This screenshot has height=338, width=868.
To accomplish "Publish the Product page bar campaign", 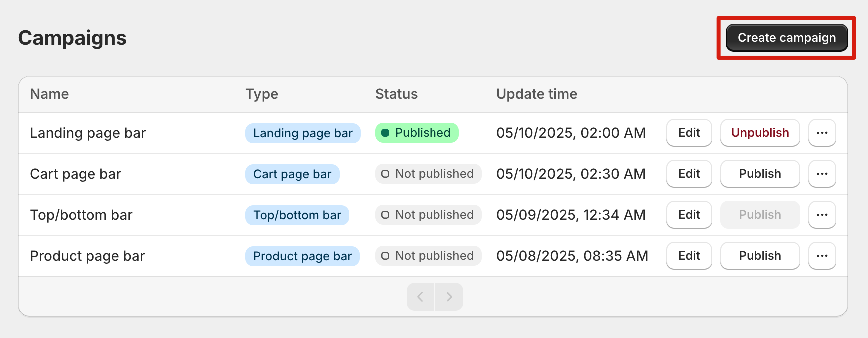I will tap(760, 256).
